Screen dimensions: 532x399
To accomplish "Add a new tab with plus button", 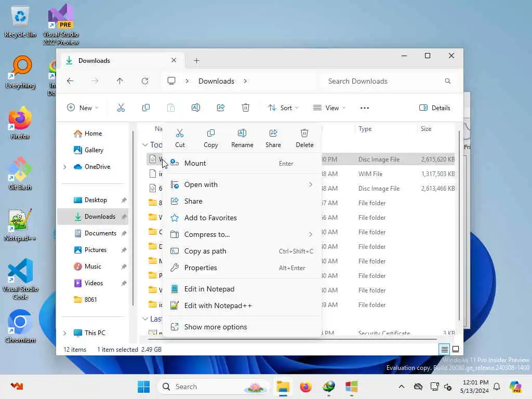I will click(196, 61).
